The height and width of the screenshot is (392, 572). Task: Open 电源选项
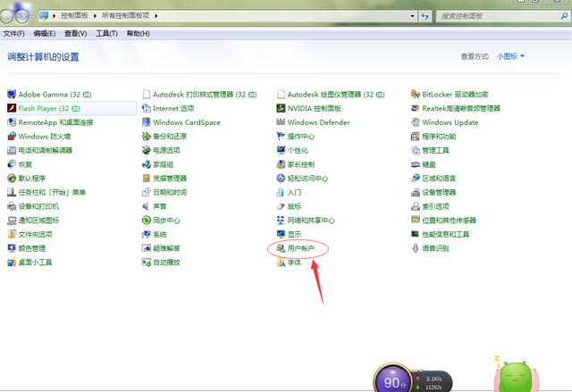(161, 150)
